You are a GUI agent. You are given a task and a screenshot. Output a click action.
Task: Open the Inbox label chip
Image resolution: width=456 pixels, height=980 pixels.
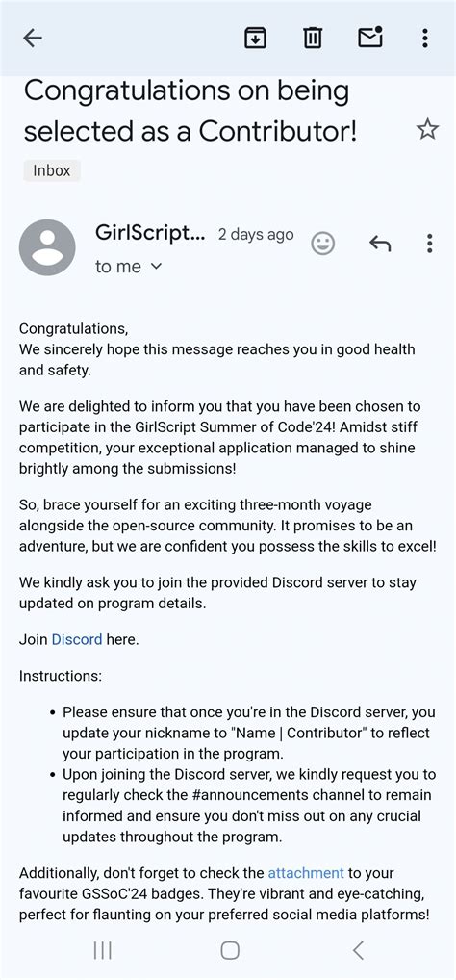(52, 170)
